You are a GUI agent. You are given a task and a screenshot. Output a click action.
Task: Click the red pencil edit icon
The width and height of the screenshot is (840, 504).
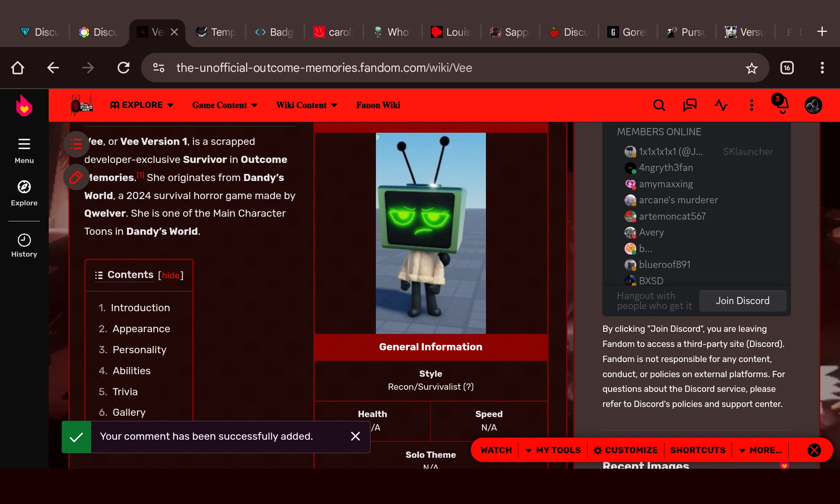tap(76, 177)
